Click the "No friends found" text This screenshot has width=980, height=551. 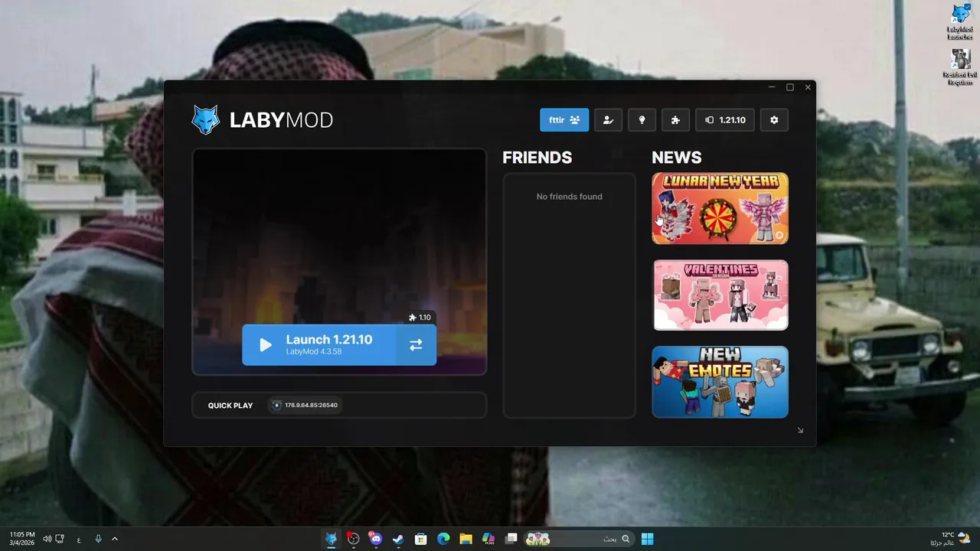coord(569,197)
